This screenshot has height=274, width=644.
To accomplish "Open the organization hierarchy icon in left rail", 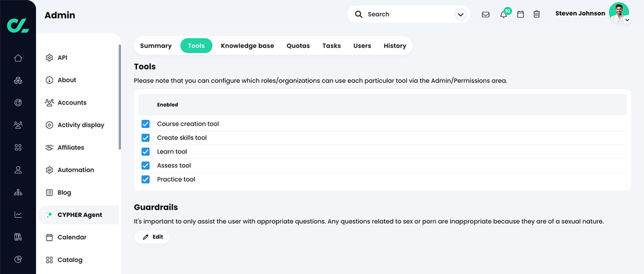I will pyautogui.click(x=18, y=192).
